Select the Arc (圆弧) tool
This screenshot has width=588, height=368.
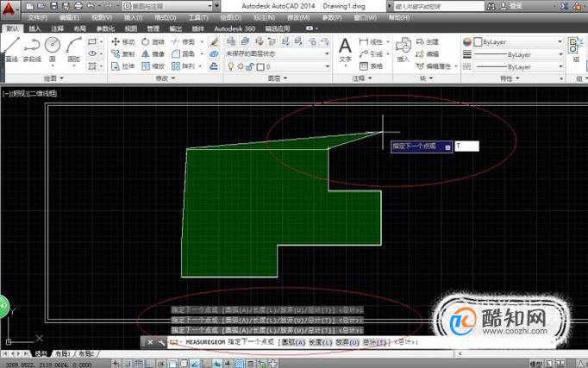[74, 49]
